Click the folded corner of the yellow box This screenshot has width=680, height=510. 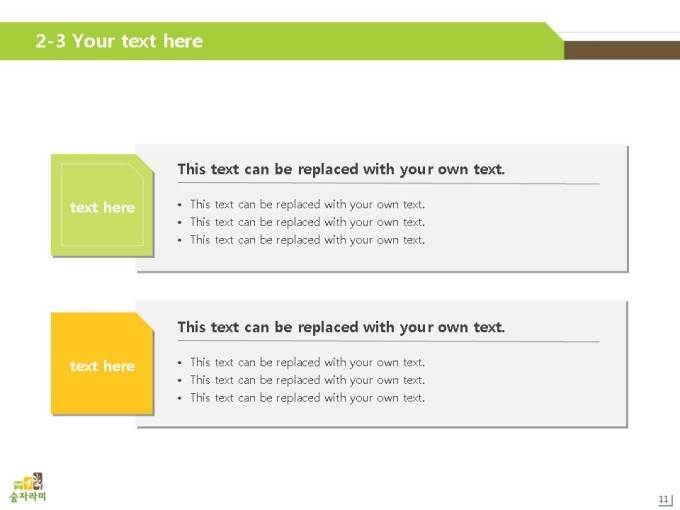click(x=147, y=321)
